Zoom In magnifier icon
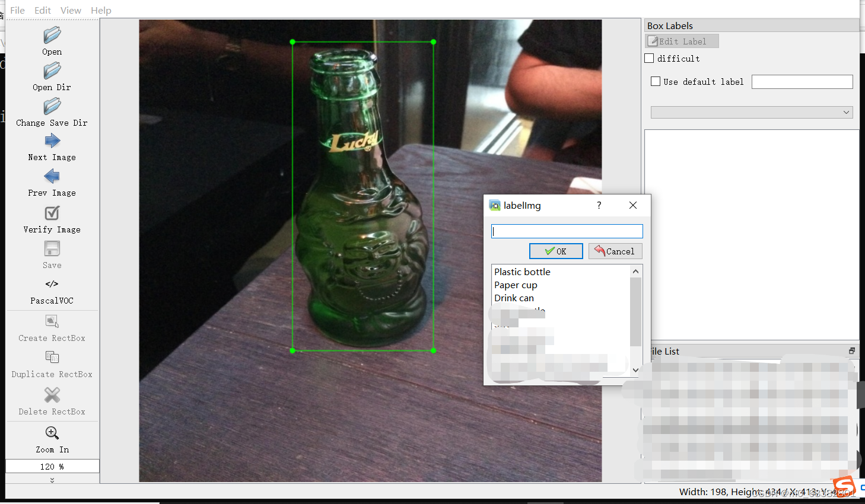Screen dimensions: 865x504 point(52,432)
